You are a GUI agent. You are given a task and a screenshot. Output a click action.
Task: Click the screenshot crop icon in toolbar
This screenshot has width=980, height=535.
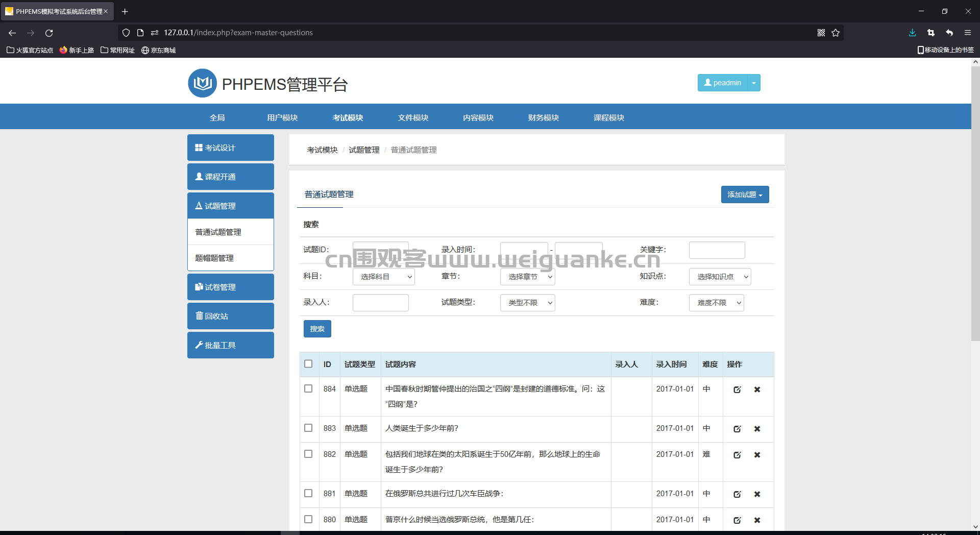931,33
